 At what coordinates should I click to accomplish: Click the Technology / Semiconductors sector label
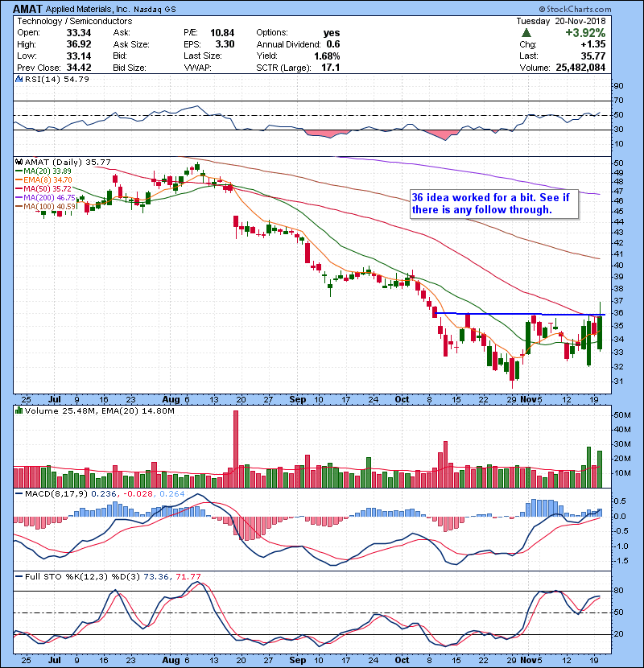pyautogui.click(x=75, y=21)
